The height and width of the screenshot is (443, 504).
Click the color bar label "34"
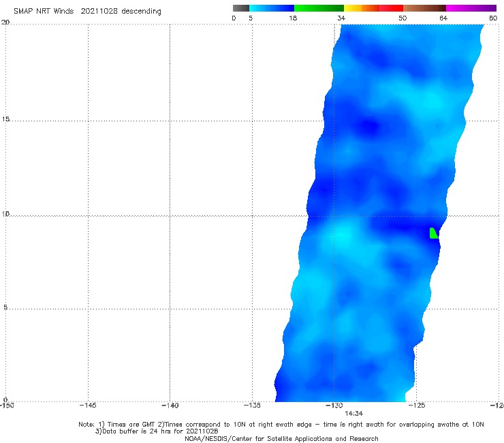(x=341, y=18)
